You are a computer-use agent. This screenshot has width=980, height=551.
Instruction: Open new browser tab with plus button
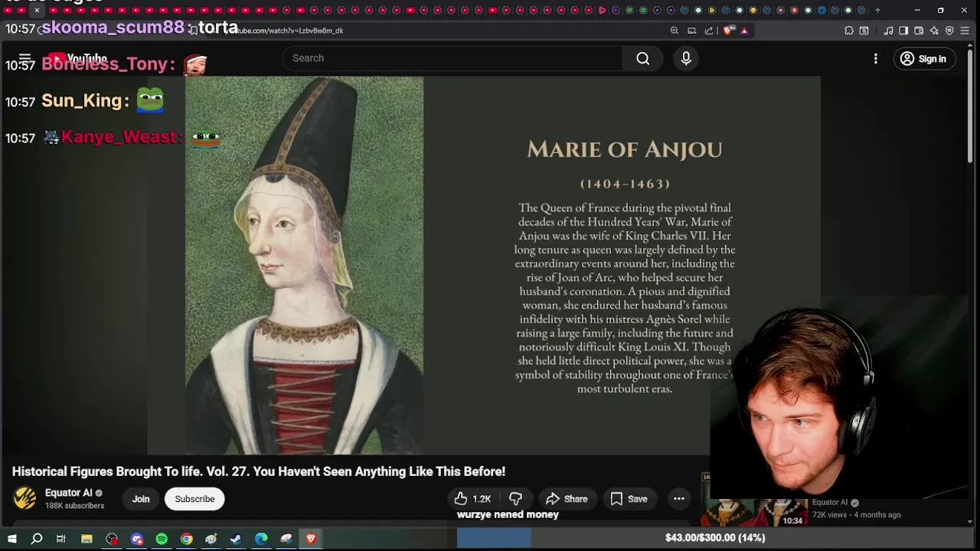877,10
